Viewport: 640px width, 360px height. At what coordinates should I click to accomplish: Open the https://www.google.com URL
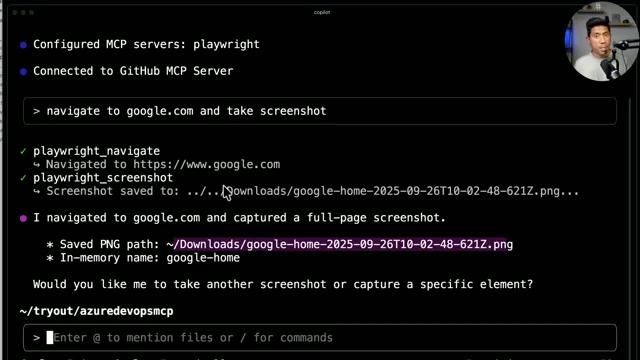[207, 164]
